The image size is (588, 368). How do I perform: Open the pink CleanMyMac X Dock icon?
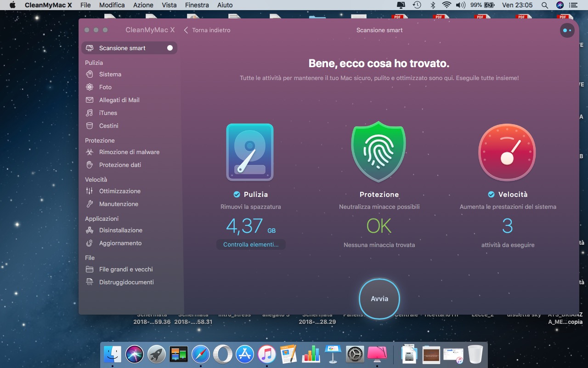click(x=377, y=354)
